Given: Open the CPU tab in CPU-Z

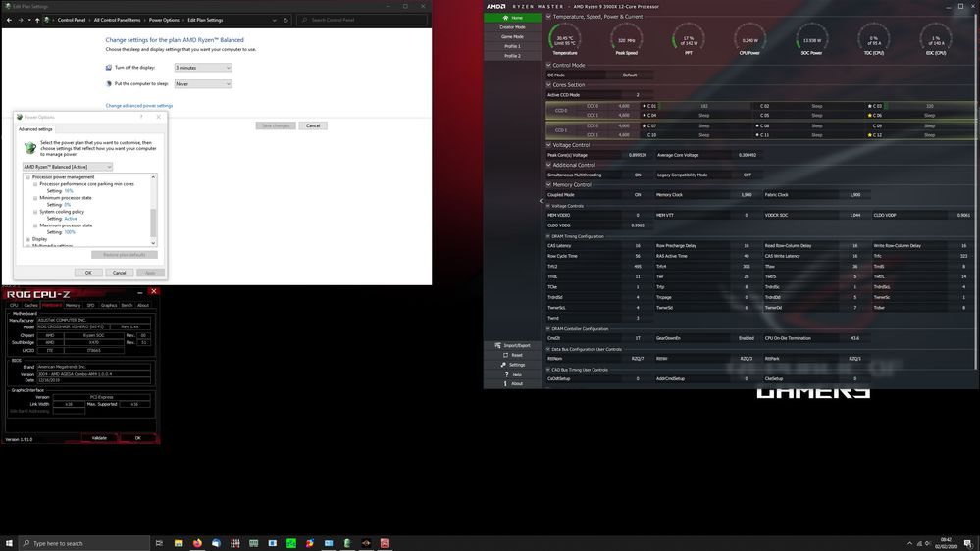Looking at the screenshot, I should 14,306.
